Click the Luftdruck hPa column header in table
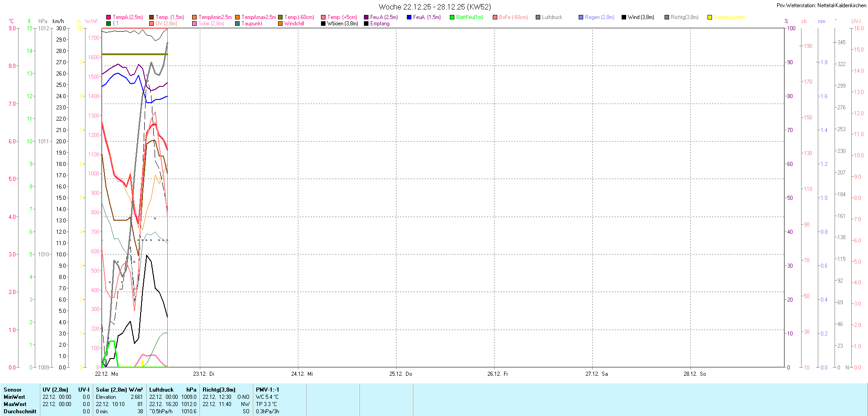Viewport: 868px width, 416px height. pyautogui.click(x=173, y=390)
